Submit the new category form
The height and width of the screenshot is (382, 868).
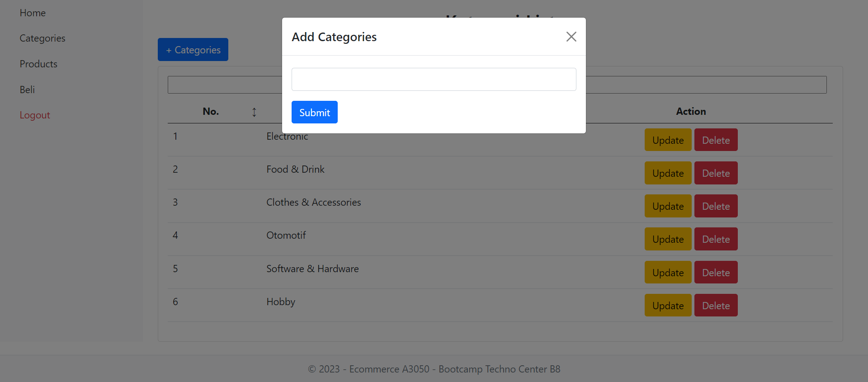click(314, 112)
